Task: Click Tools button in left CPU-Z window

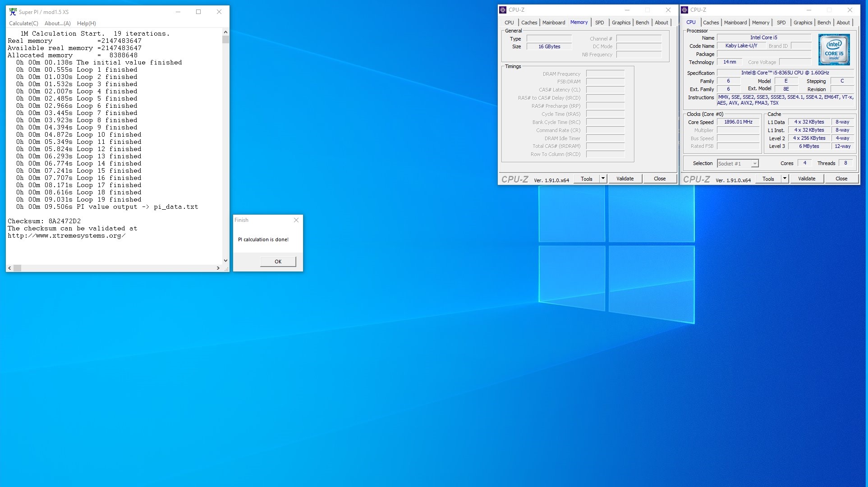Action: point(586,179)
